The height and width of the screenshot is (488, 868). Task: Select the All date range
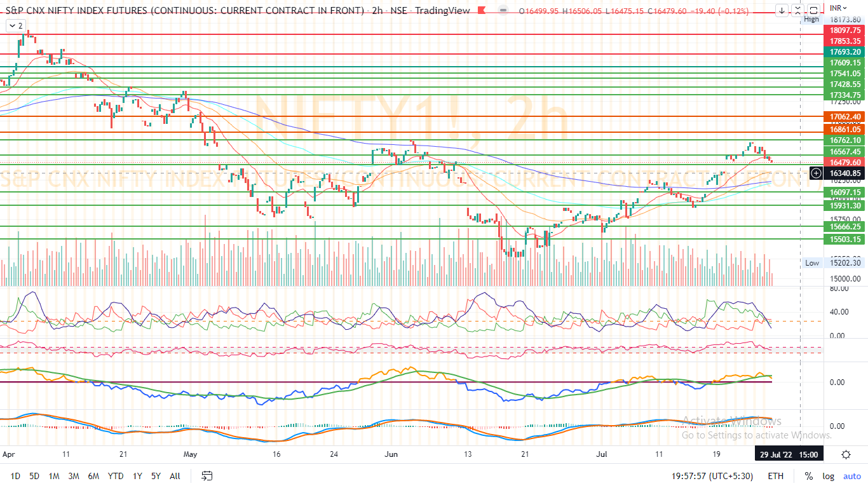click(x=175, y=476)
